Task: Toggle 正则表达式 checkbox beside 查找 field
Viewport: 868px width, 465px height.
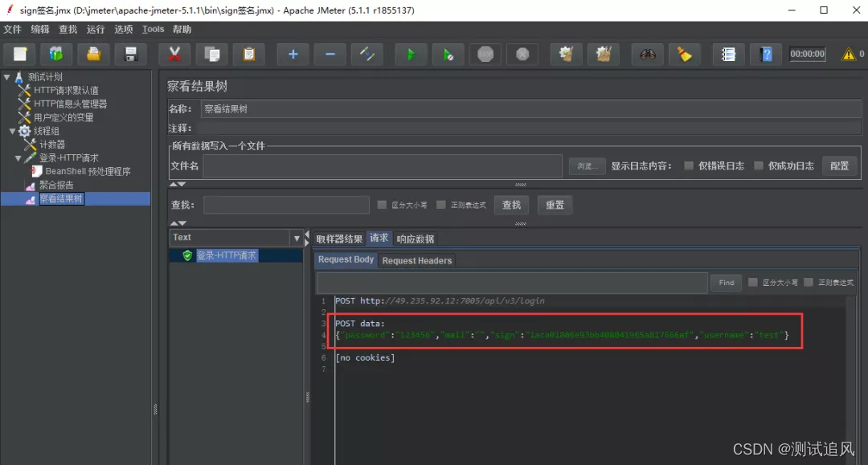Action: coord(440,205)
